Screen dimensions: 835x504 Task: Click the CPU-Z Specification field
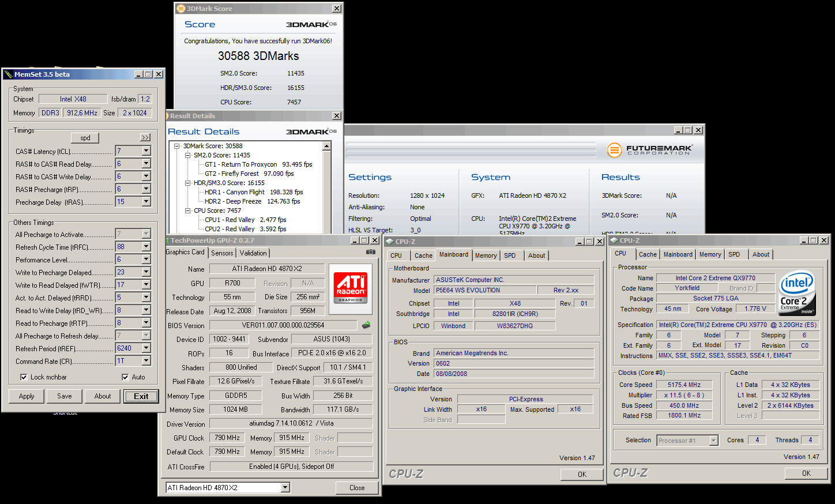click(738, 325)
